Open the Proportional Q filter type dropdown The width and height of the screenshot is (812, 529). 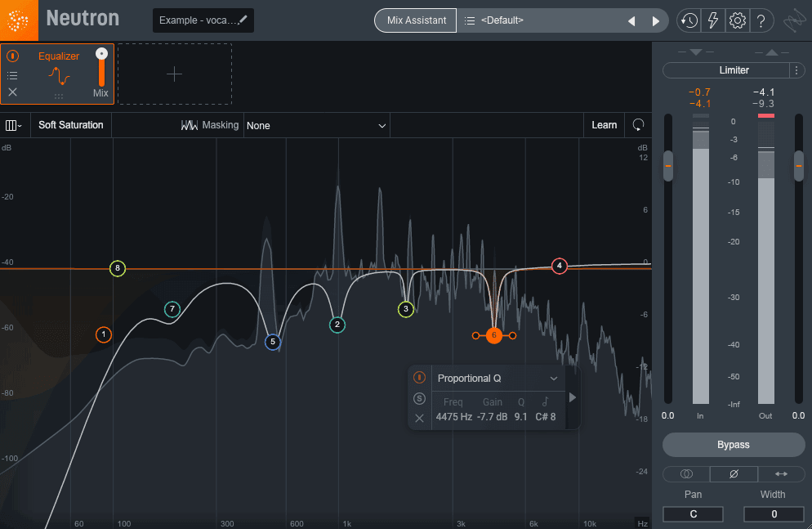click(497, 379)
